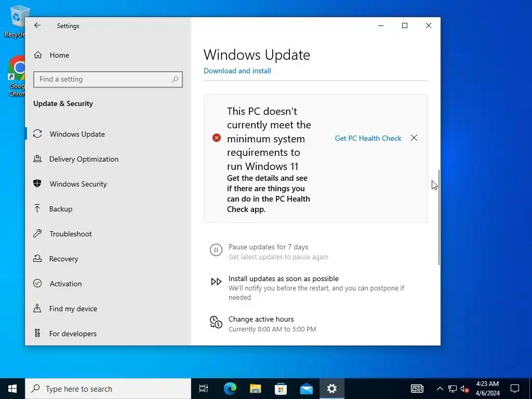Click the network icon in system tray
The image size is (532, 399).
pyautogui.click(x=452, y=389)
